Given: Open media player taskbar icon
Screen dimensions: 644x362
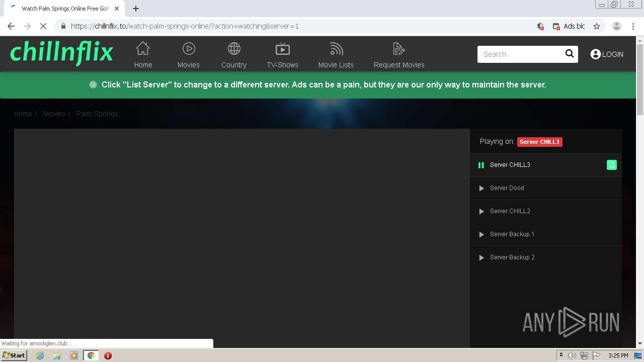Looking at the screenshot, I should click(74, 355).
